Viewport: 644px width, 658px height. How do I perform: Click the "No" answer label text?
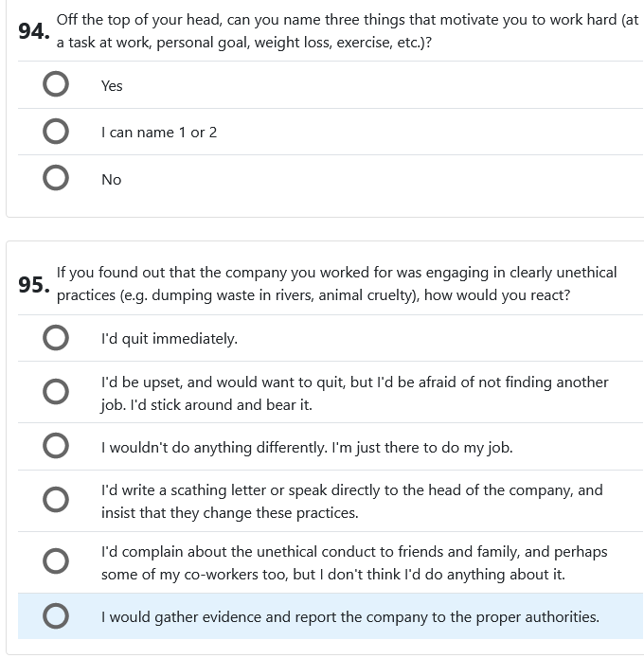111,180
